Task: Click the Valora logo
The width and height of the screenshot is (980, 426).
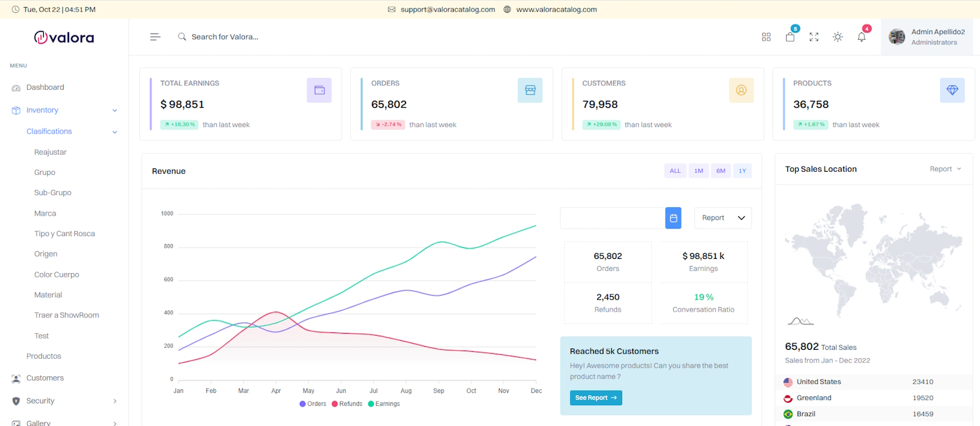Action: click(x=63, y=37)
